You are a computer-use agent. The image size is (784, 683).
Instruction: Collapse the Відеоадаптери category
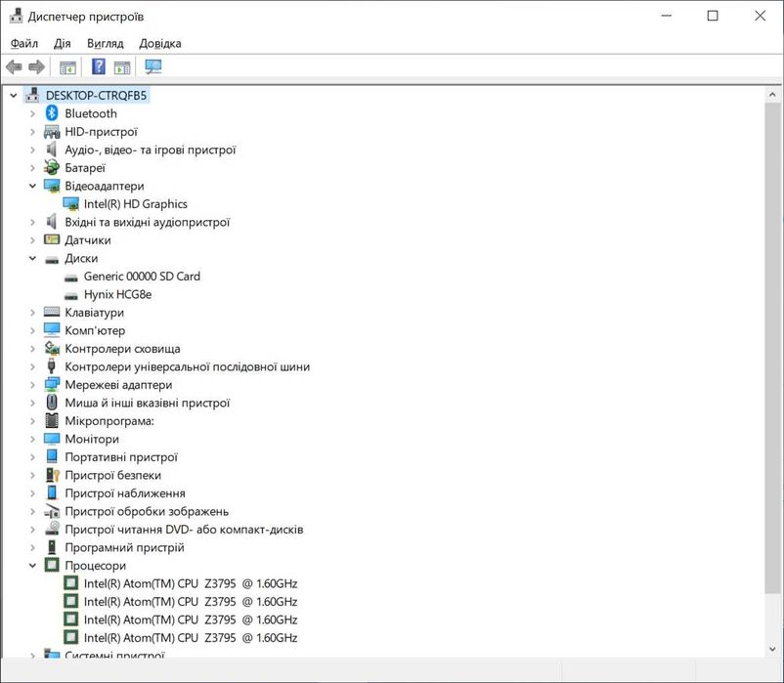(x=32, y=186)
